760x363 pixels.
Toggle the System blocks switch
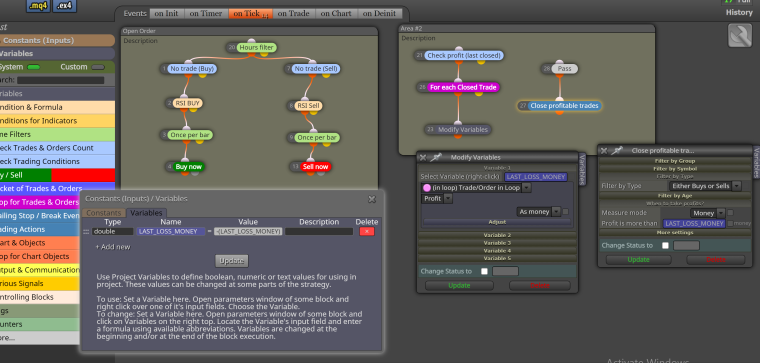pyautogui.click(x=33, y=67)
